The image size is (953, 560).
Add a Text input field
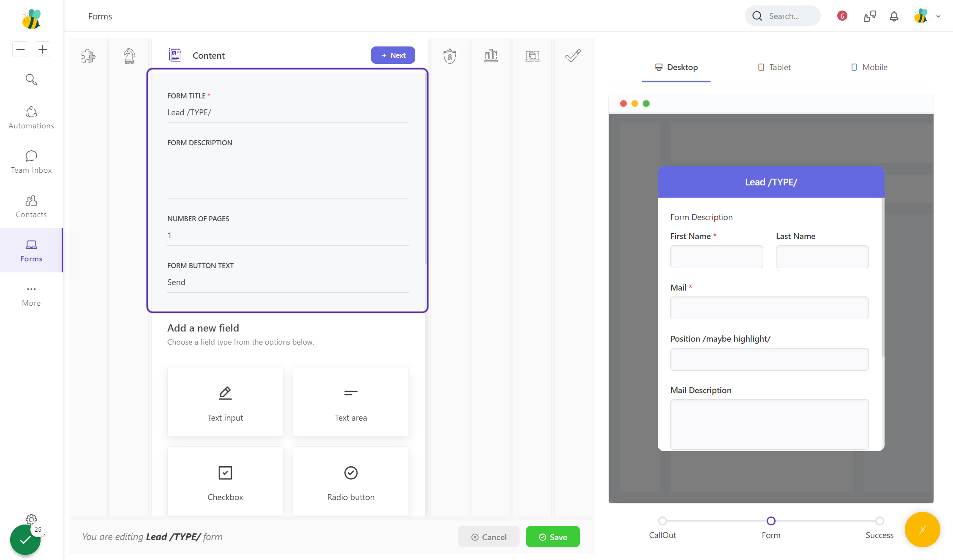pyautogui.click(x=225, y=402)
